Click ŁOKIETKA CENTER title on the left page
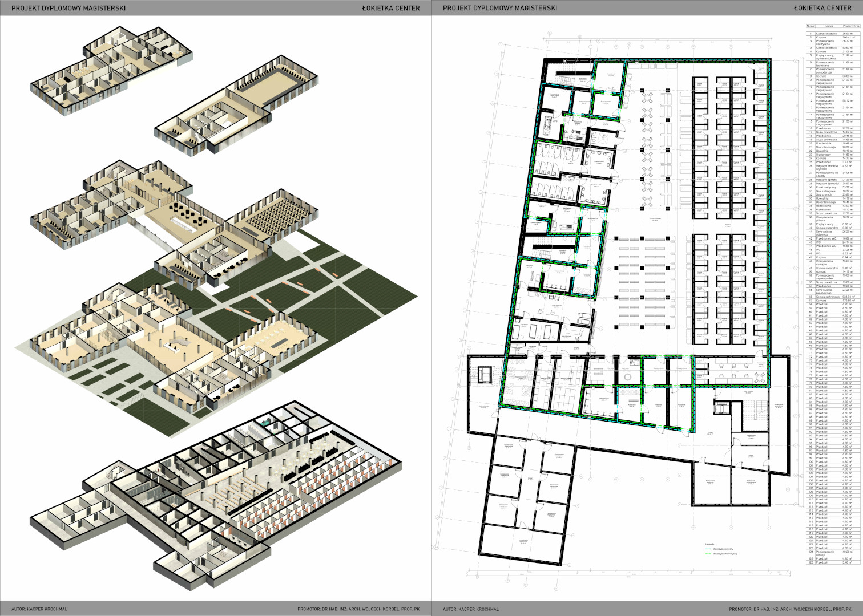This screenshot has width=863, height=616. [x=391, y=8]
